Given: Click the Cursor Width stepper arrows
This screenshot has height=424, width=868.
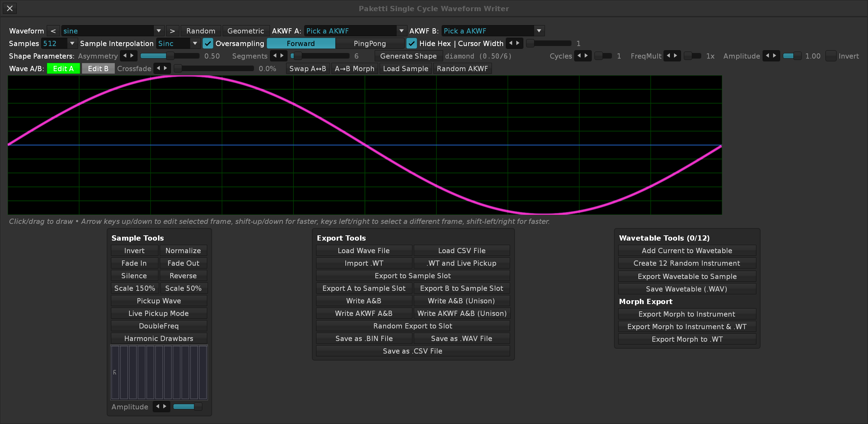Looking at the screenshot, I should 514,43.
